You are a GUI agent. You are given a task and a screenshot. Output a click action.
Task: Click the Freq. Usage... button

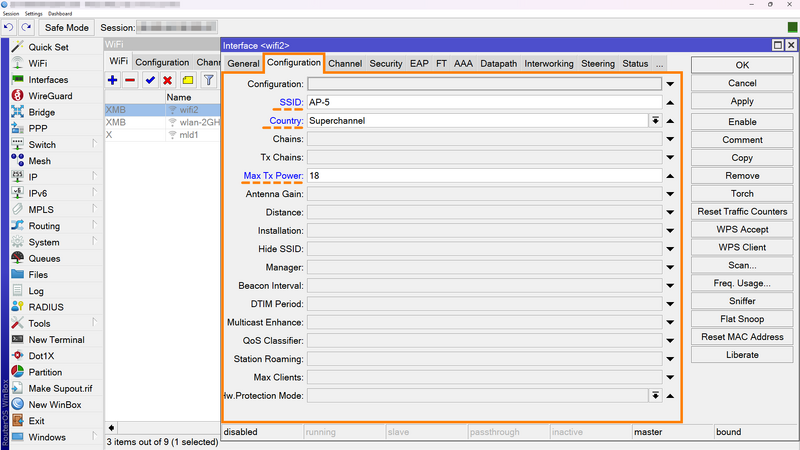(742, 283)
